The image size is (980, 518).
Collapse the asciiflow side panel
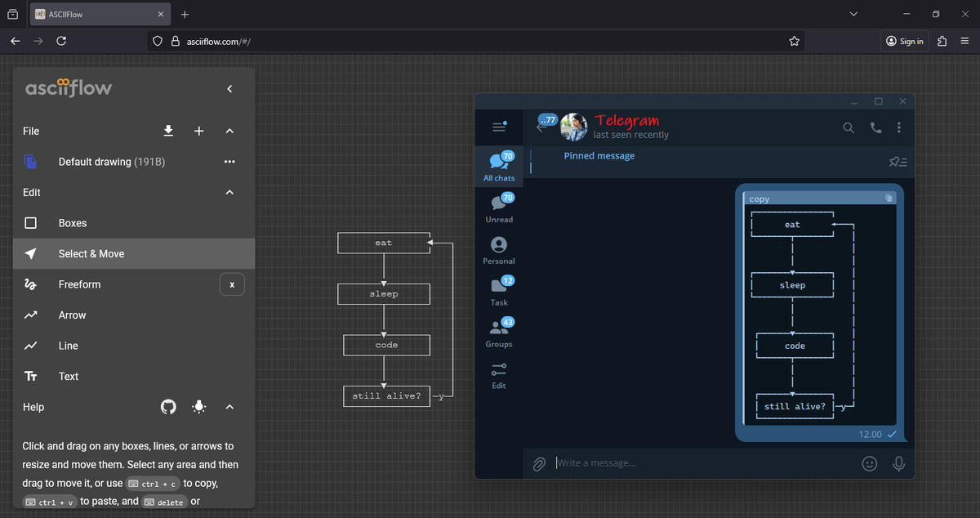point(229,88)
